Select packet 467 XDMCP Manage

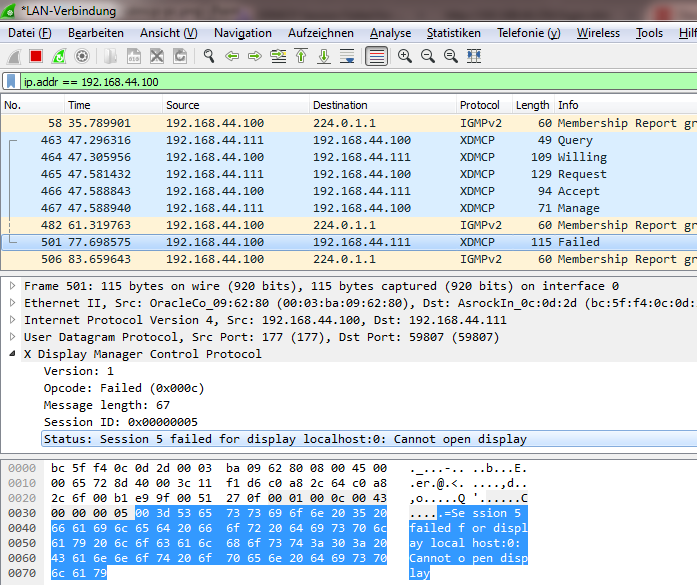(x=349, y=208)
